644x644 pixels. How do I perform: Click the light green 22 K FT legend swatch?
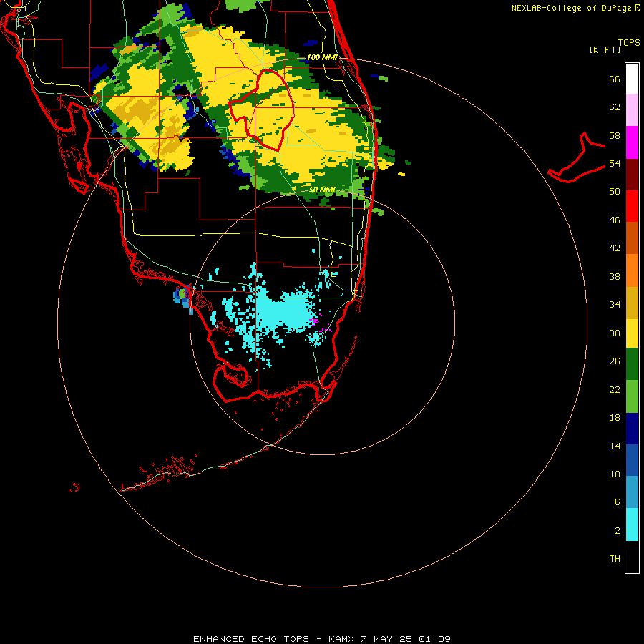tap(632, 396)
